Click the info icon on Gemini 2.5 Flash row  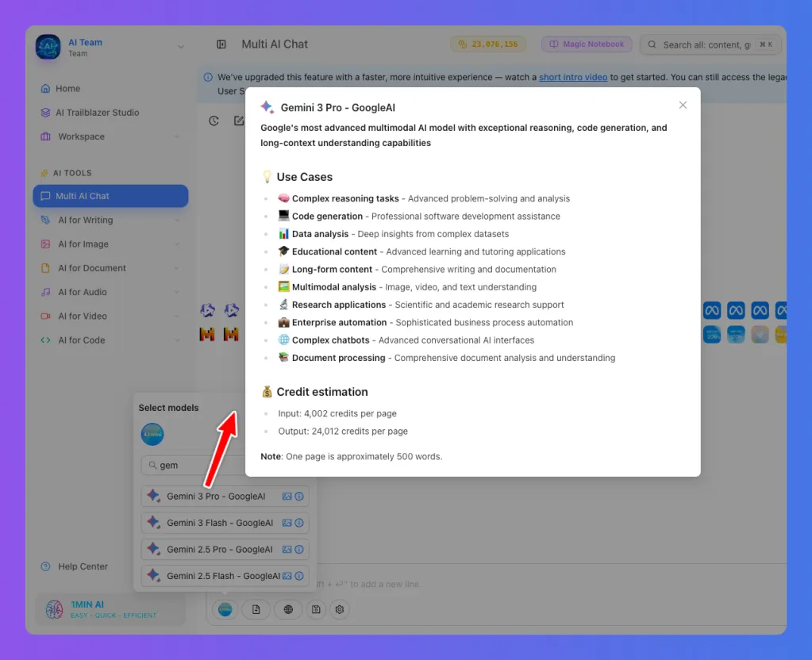(299, 576)
